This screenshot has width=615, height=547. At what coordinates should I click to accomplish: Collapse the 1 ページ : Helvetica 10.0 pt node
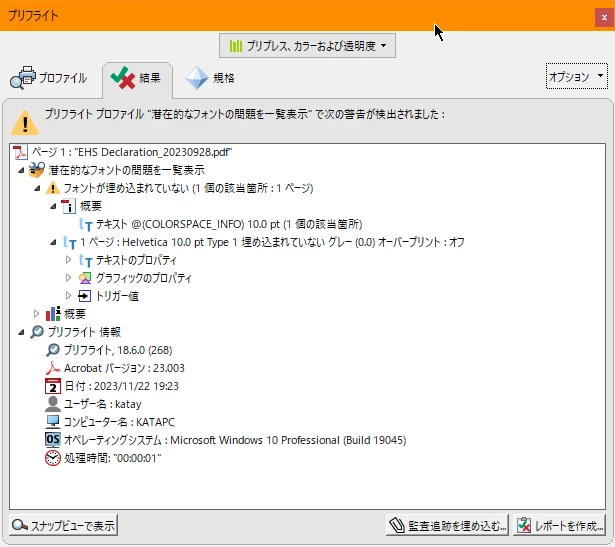53,242
